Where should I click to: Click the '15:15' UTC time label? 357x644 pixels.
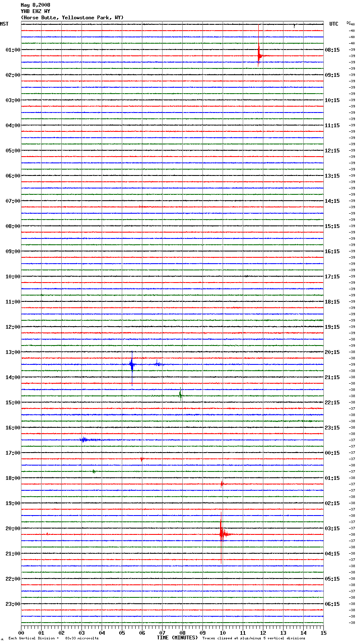(x=332, y=226)
